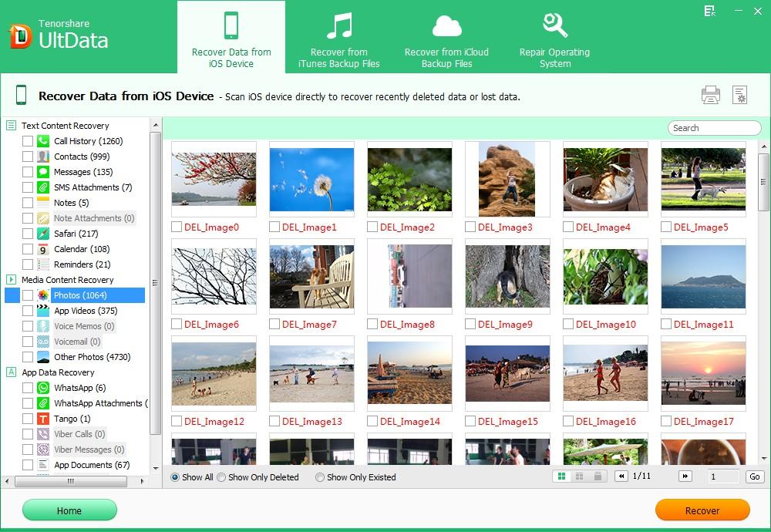This screenshot has height=532, width=771.
Task: Switch to detailed list view icon
Action: (x=598, y=476)
